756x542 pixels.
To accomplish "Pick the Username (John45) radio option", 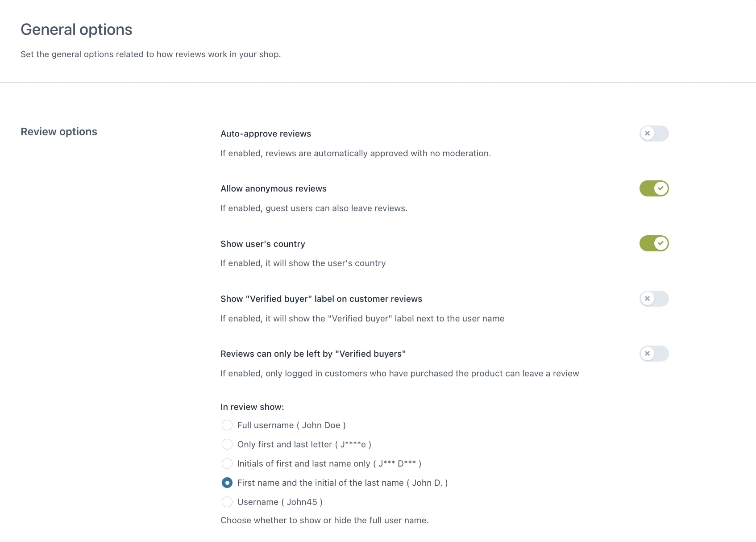I will (x=227, y=502).
